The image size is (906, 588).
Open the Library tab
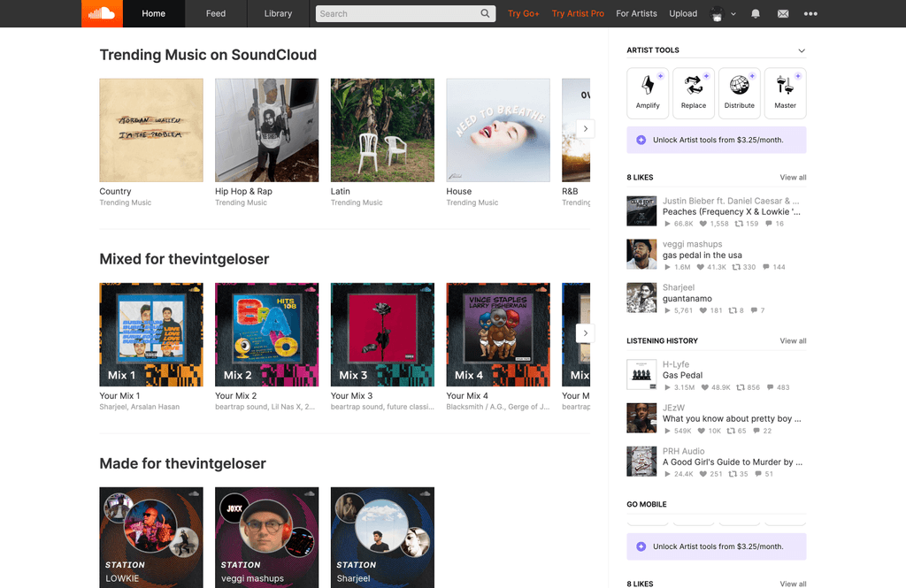[278, 13]
